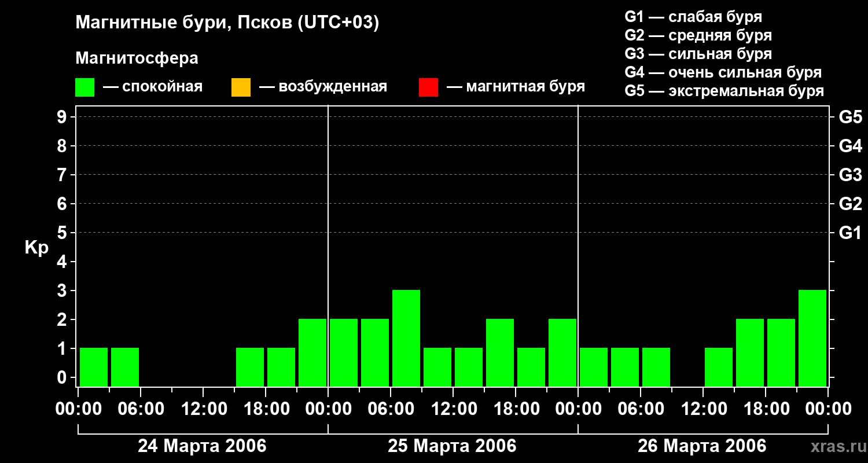The height and width of the screenshot is (463, 868).
Task: Click the «G3» label on the right axis
Action: [851, 175]
